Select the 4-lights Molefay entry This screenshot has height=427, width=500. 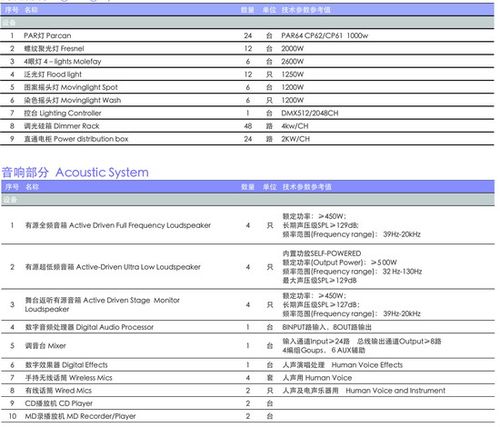(247, 61)
